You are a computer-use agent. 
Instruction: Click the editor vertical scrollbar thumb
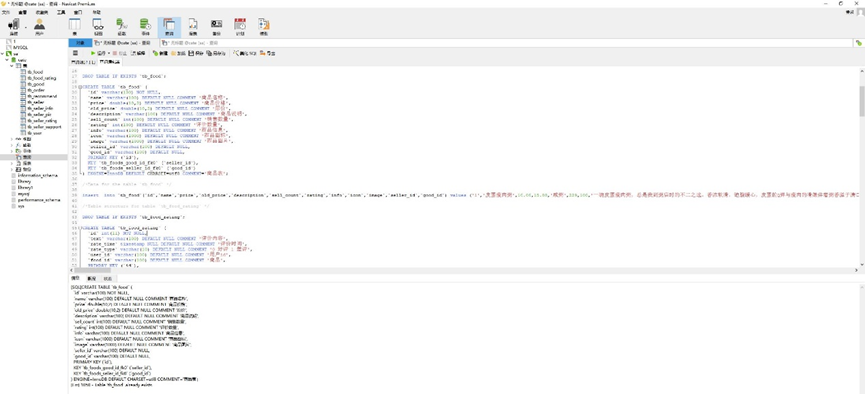pos(861,101)
